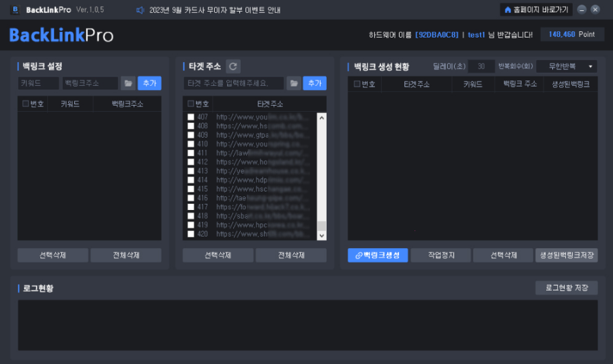
Task: Click the delay seconds field showing 30
Action: point(481,67)
